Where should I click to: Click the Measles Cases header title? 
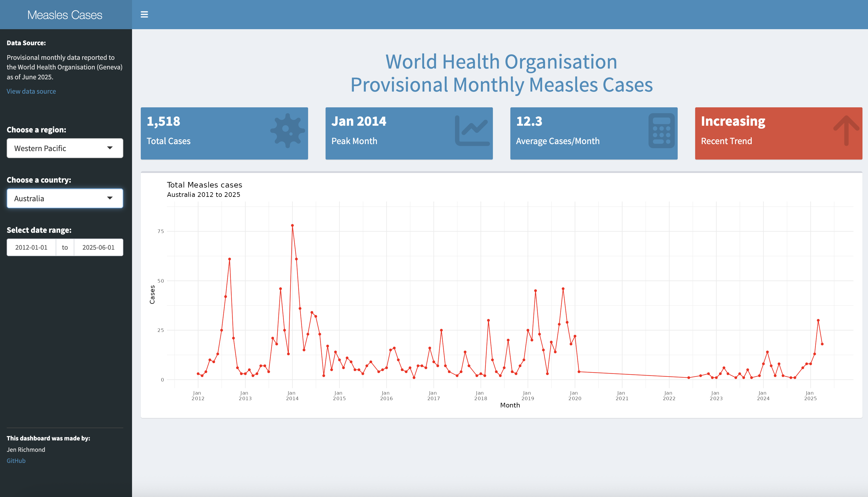(65, 15)
